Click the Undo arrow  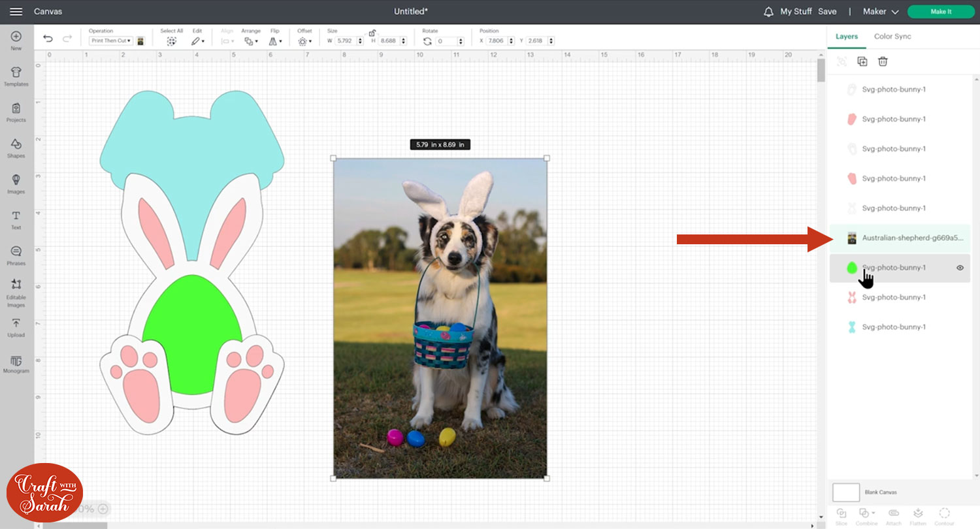click(48, 39)
